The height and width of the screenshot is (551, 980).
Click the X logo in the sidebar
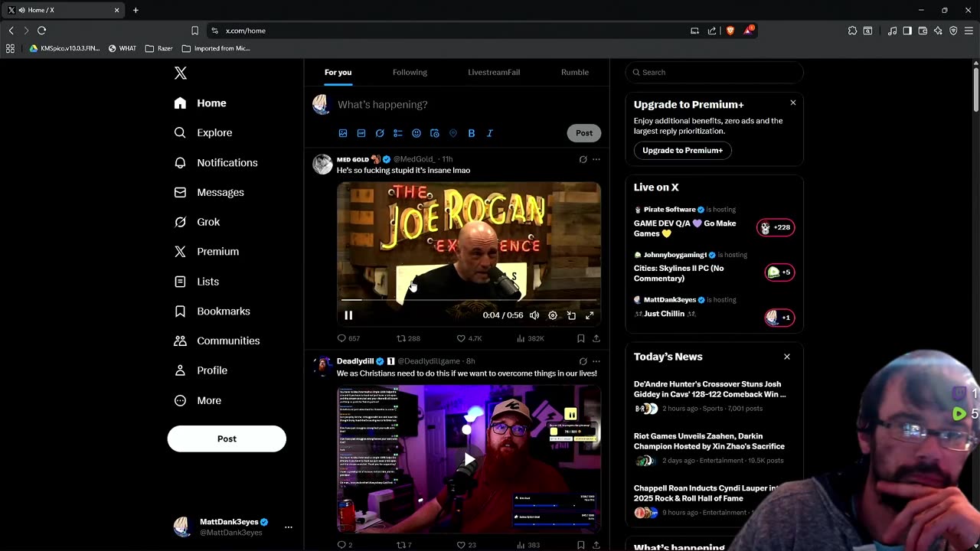coord(181,73)
